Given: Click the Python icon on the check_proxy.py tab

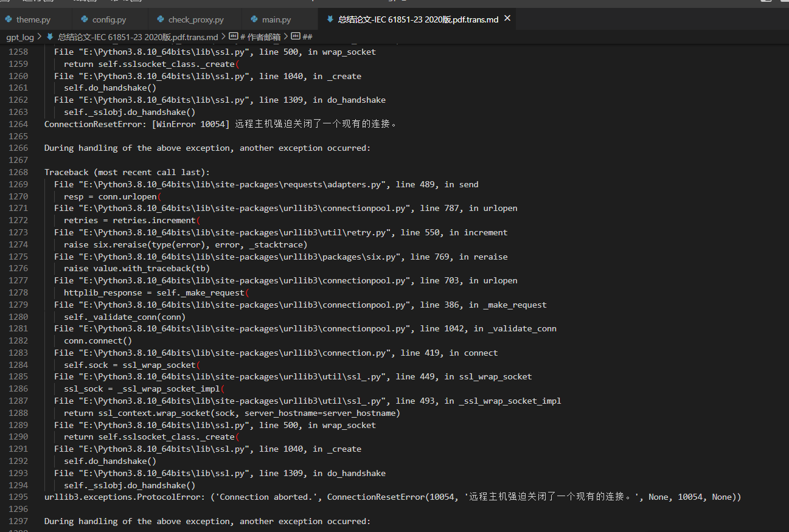Looking at the screenshot, I should pyautogui.click(x=161, y=20).
